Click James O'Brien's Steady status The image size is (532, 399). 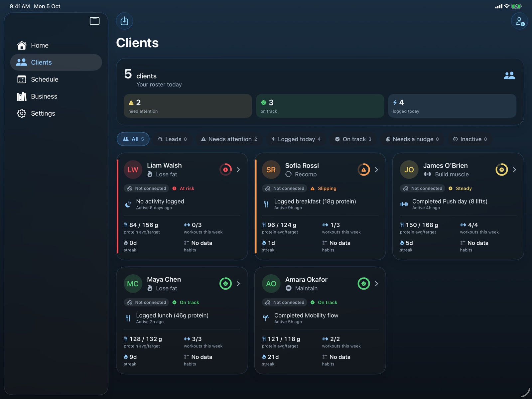tap(460, 188)
